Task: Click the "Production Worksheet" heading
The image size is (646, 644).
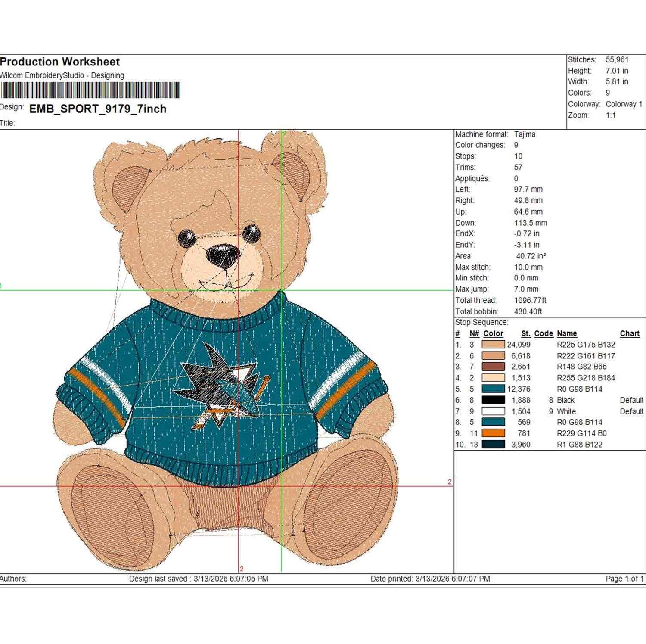Action: pyautogui.click(x=60, y=62)
